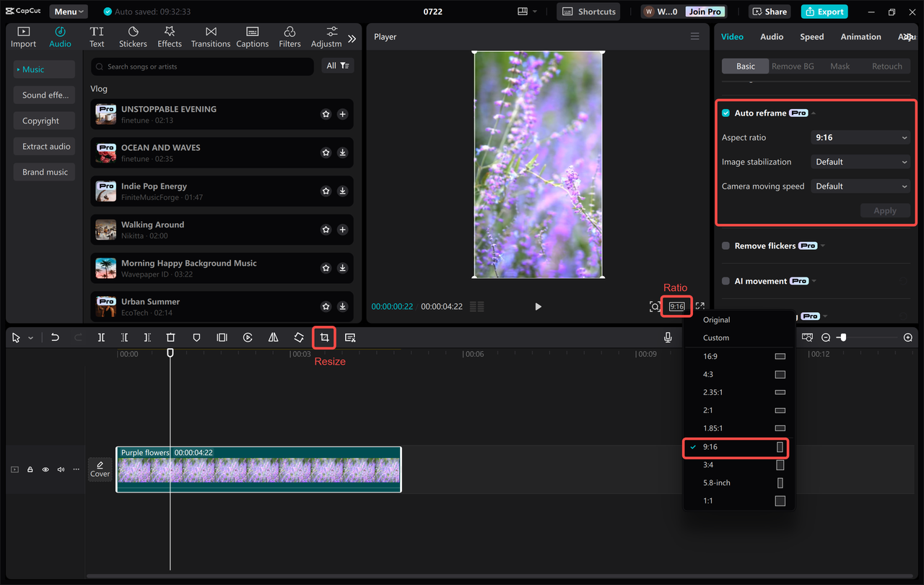Select the Record voiceover microphone icon
Viewport: 924px width, 585px height.
pos(668,337)
